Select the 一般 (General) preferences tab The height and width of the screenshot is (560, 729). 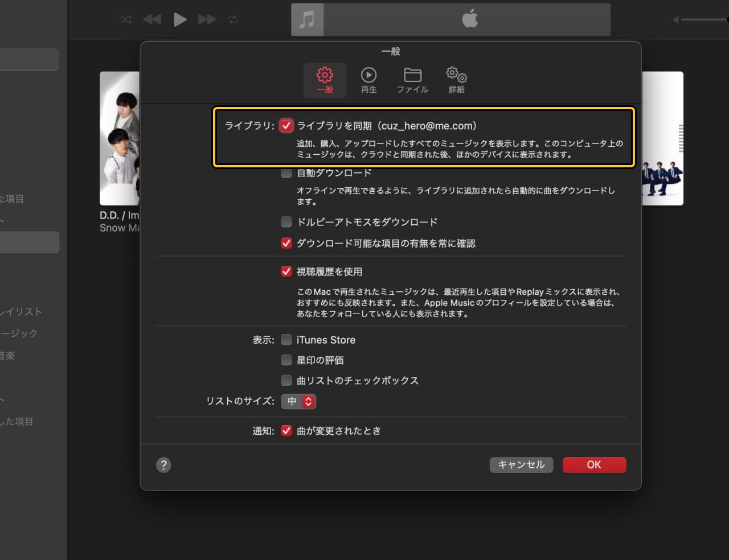[325, 80]
